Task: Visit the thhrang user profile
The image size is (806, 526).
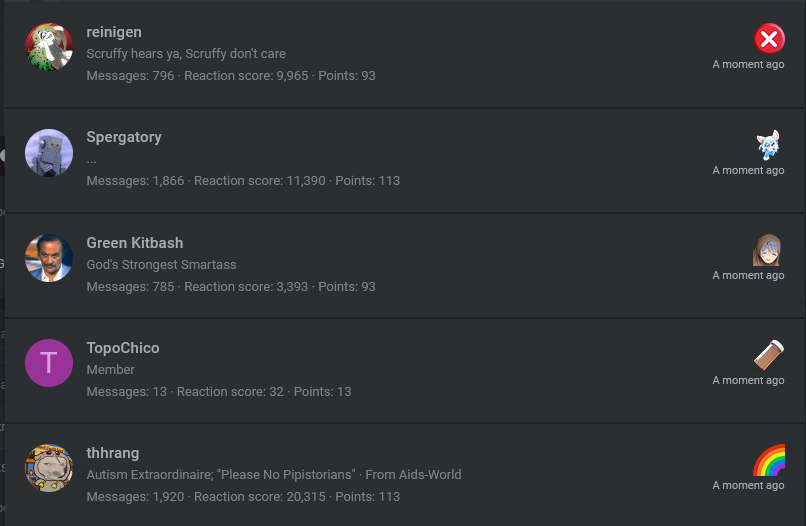Action: click(113, 453)
